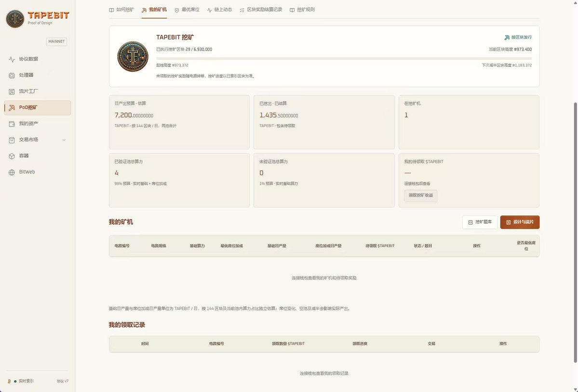578x392 pixels.
Task: Click the 设计与流片 button
Action: pos(520,222)
